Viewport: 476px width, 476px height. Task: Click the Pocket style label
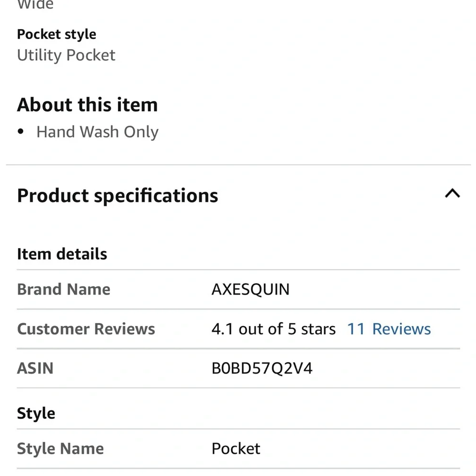click(56, 34)
